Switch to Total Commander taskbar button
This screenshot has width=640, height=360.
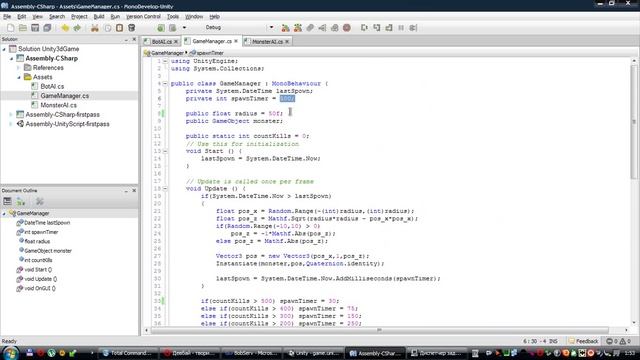[128, 353]
